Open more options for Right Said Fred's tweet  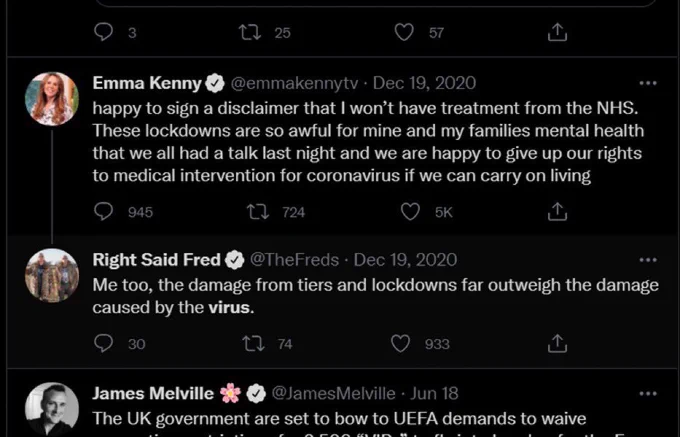click(x=648, y=260)
